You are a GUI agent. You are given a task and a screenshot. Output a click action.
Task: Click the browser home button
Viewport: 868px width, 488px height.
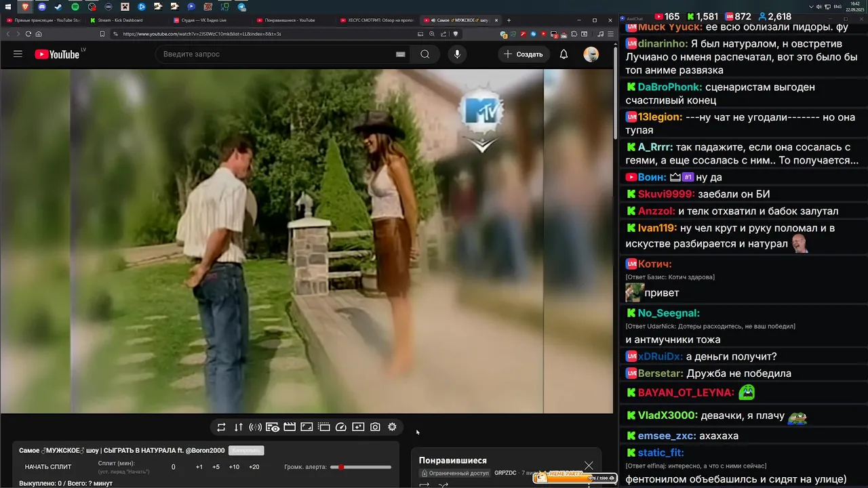(39, 34)
